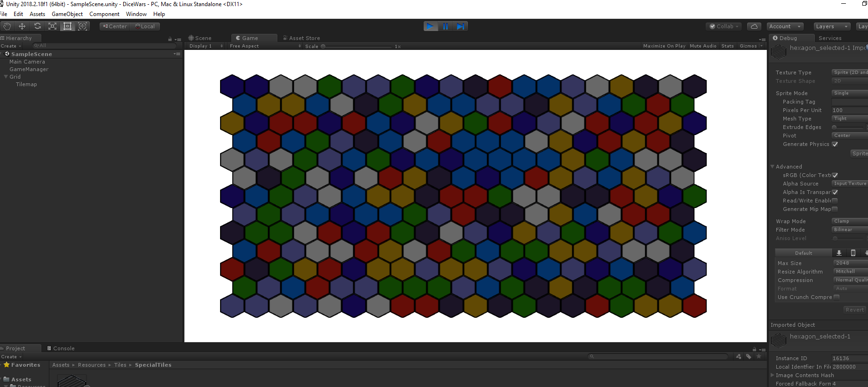This screenshot has height=387, width=868.
Task: Collapse the Grid tree item
Action: click(6, 77)
